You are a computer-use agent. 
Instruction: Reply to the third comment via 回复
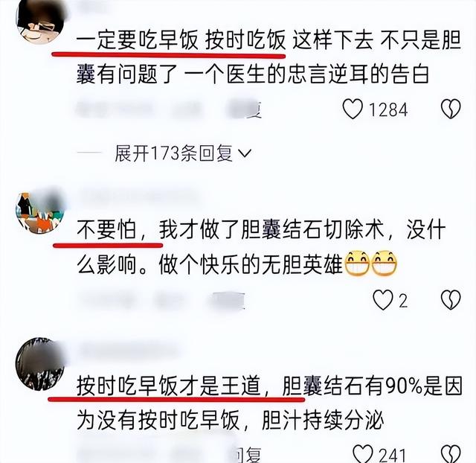(x=249, y=455)
